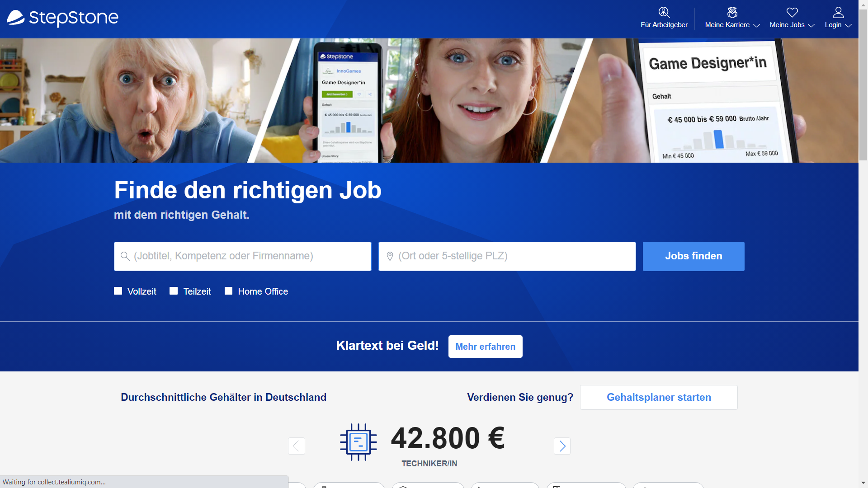
Task: Click the Gehaltsplaner starten button
Action: (659, 397)
